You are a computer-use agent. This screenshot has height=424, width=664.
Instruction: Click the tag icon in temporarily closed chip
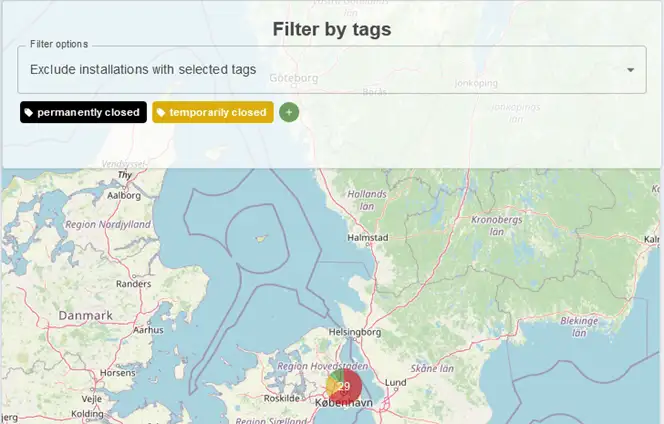161,112
